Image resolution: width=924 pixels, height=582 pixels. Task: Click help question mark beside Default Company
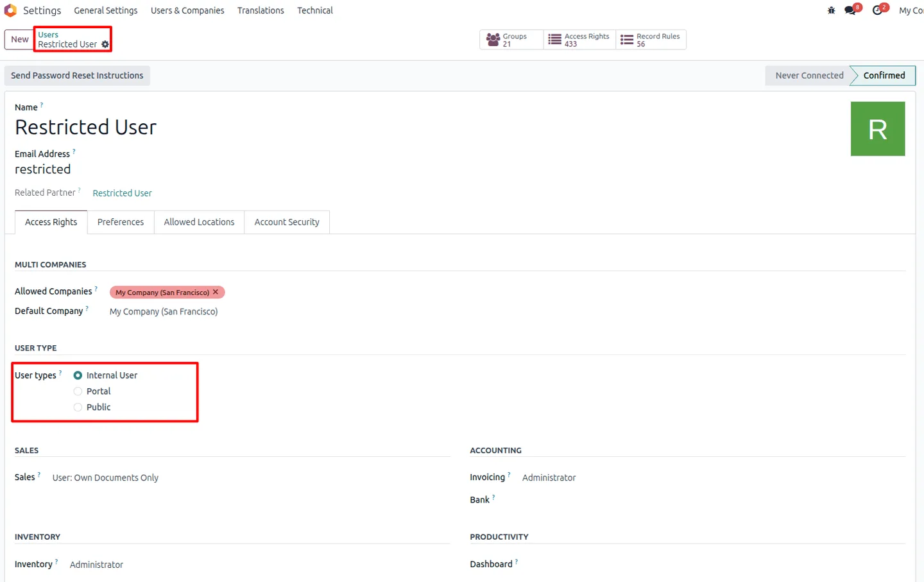pyautogui.click(x=87, y=308)
